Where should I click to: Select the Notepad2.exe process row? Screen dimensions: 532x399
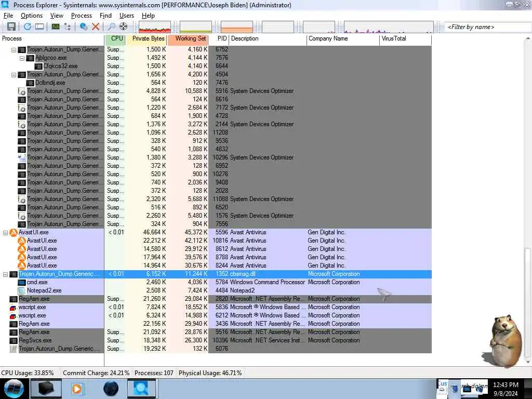point(216,290)
